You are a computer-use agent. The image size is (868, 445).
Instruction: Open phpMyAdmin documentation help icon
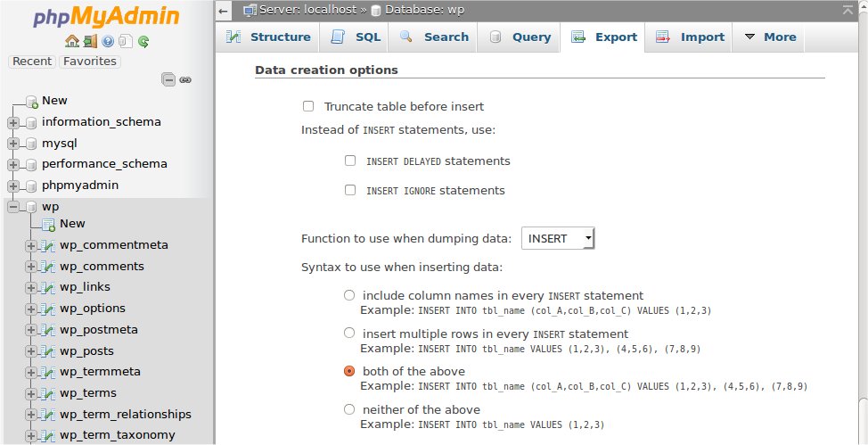108,41
